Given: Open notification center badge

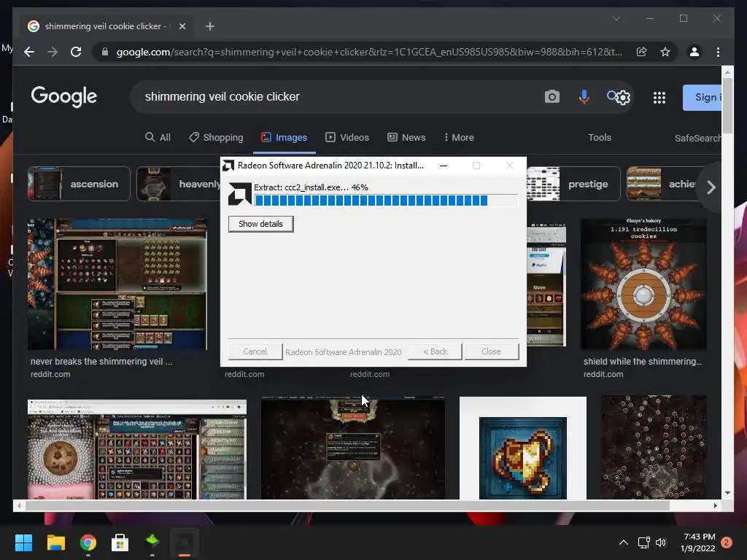Looking at the screenshot, I should 727,542.
